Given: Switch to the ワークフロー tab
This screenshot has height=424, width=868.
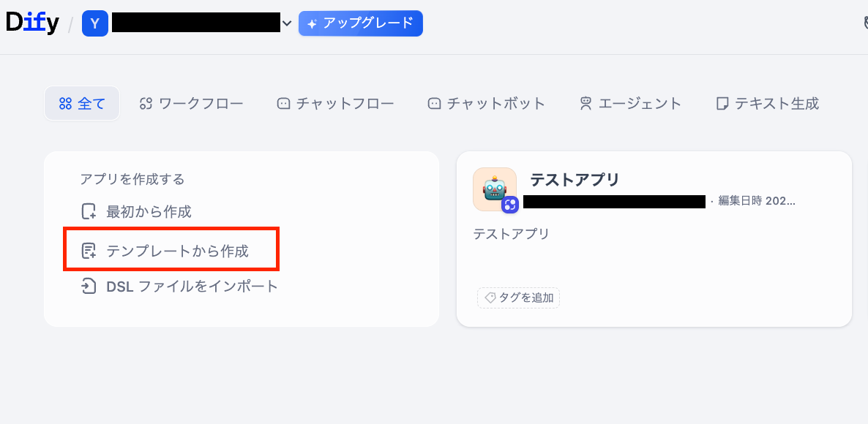Looking at the screenshot, I should 191,104.
